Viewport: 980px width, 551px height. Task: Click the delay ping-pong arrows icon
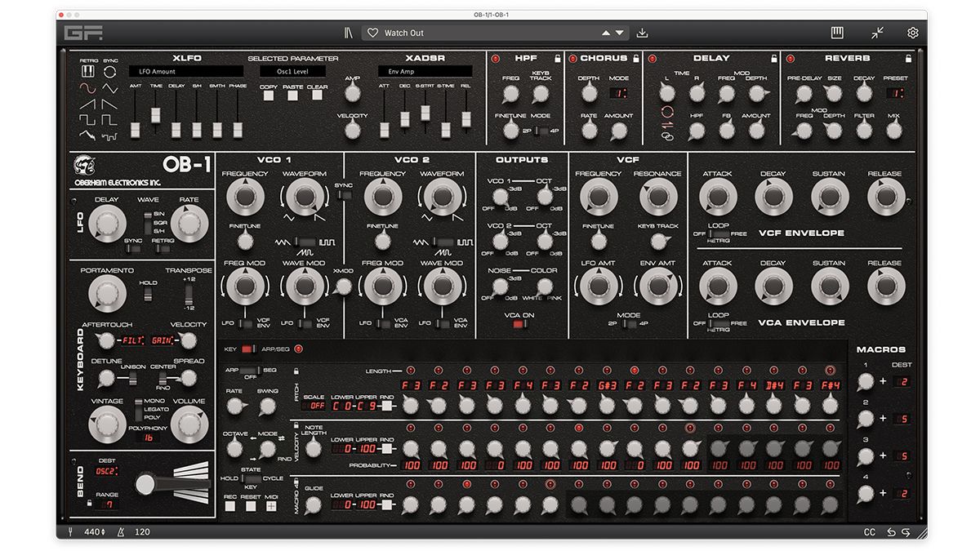[x=667, y=125]
